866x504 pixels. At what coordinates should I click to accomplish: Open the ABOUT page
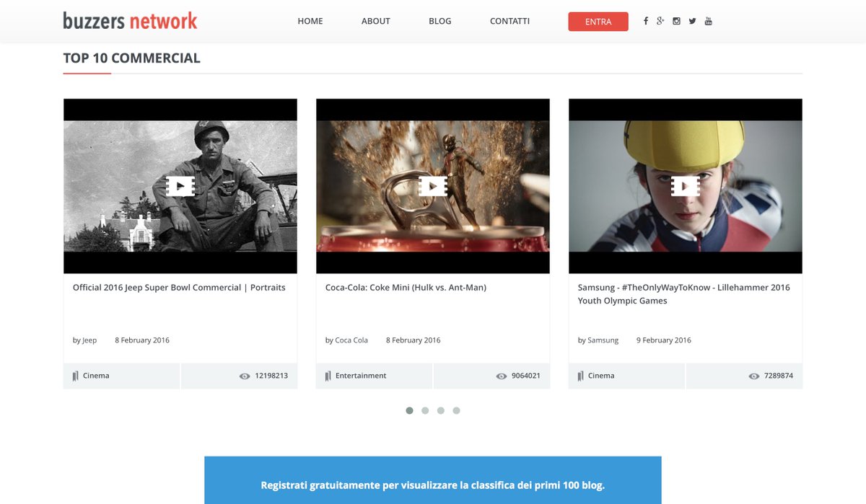click(376, 21)
